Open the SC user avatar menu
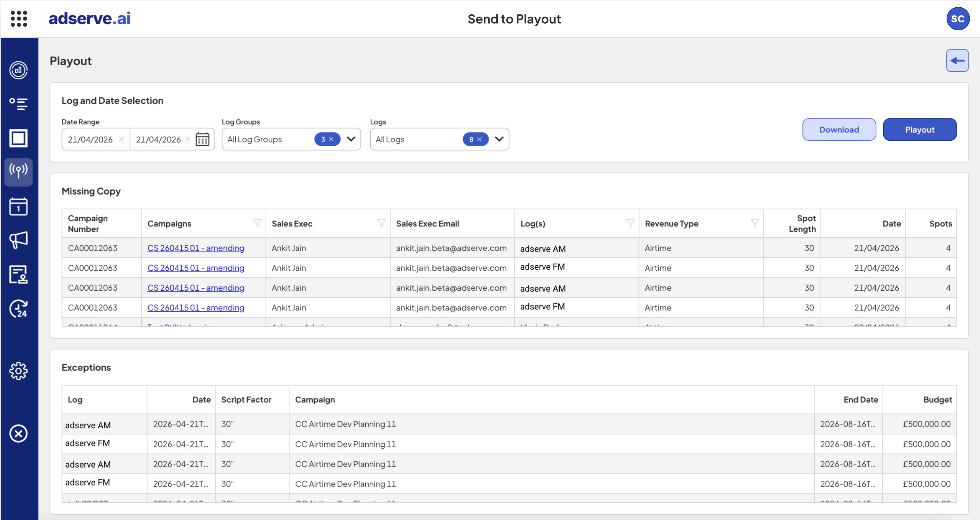The image size is (980, 520). point(958,19)
